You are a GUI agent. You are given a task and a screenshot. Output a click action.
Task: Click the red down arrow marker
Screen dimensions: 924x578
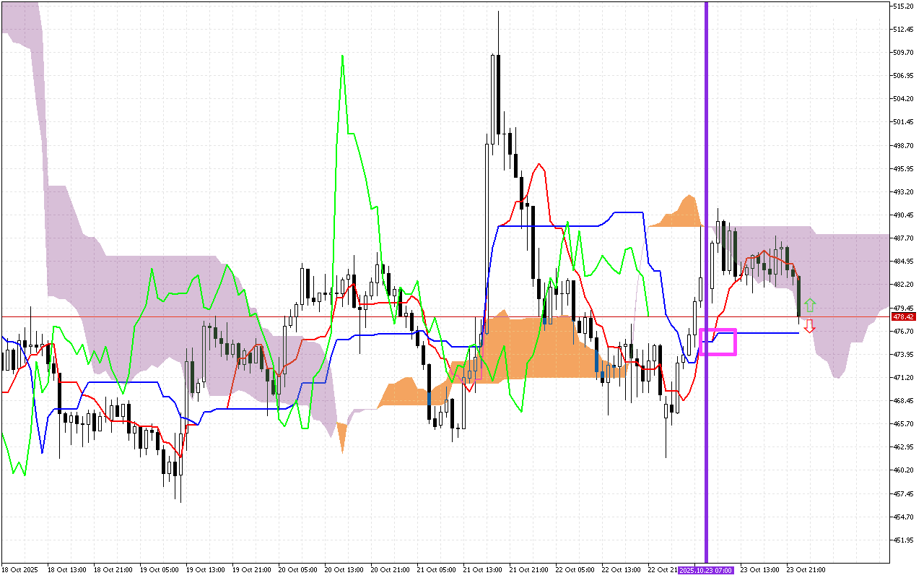(810, 326)
